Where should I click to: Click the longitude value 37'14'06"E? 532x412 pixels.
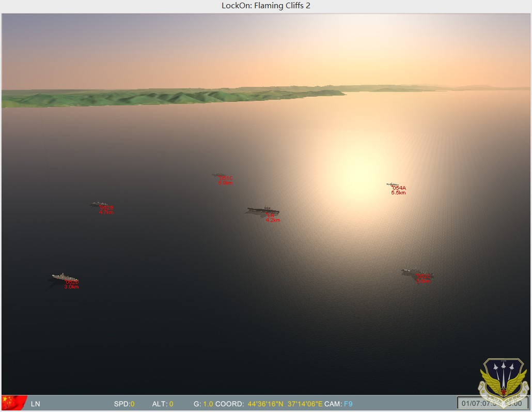point(305,404)
